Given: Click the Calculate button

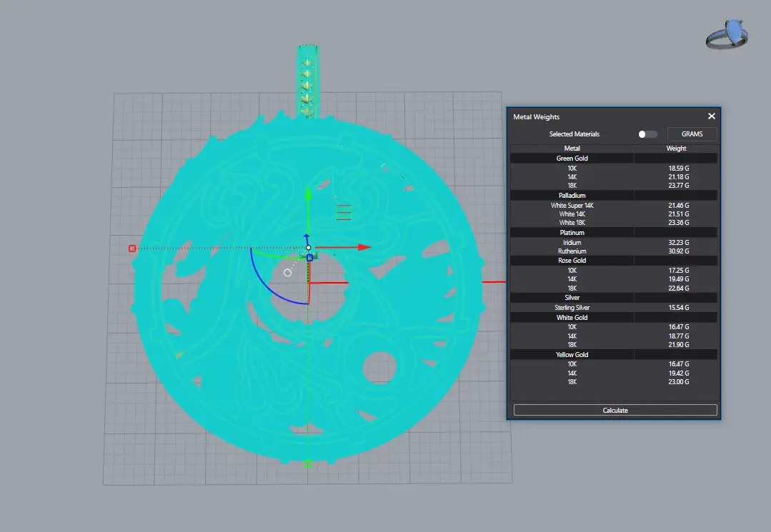Looking at the screenshot, I should [615, 410].
